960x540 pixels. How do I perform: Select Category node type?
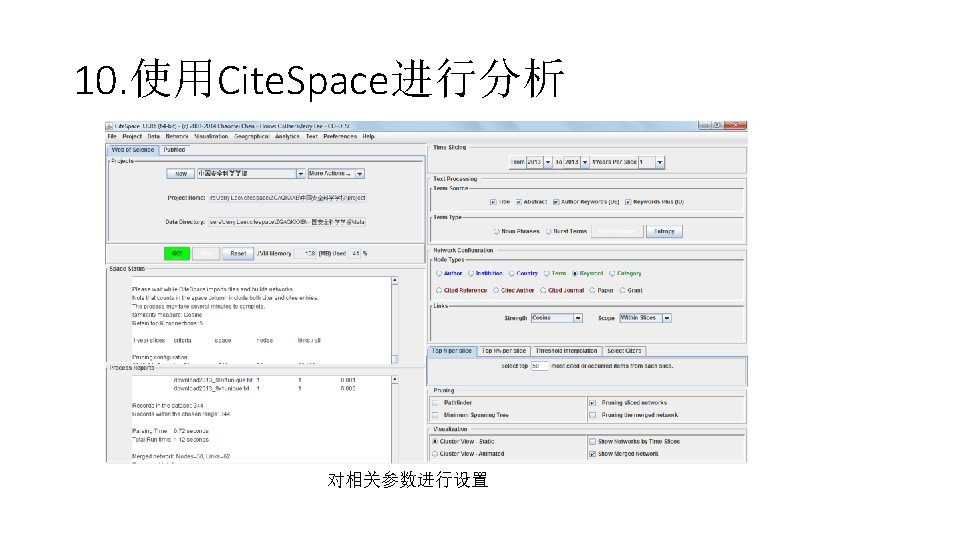click(x=612, y=274)
